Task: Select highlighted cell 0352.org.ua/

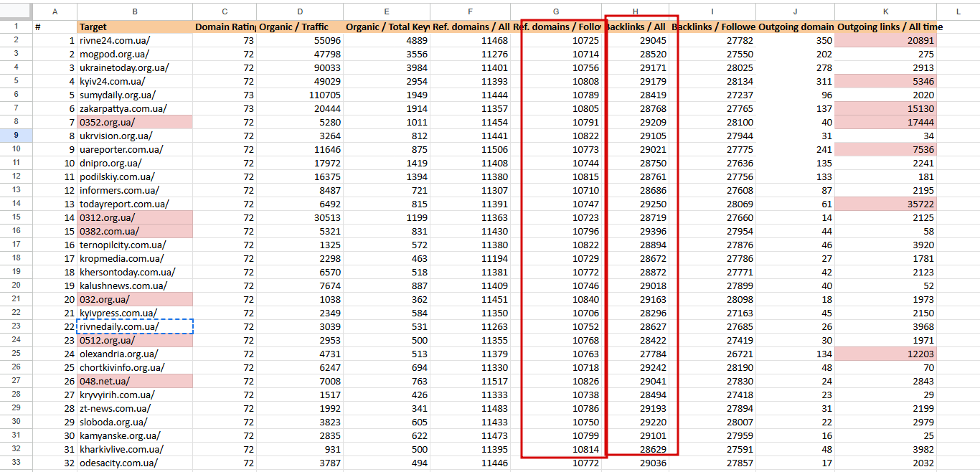Action: pyautogui.click(x=135, y=122)
